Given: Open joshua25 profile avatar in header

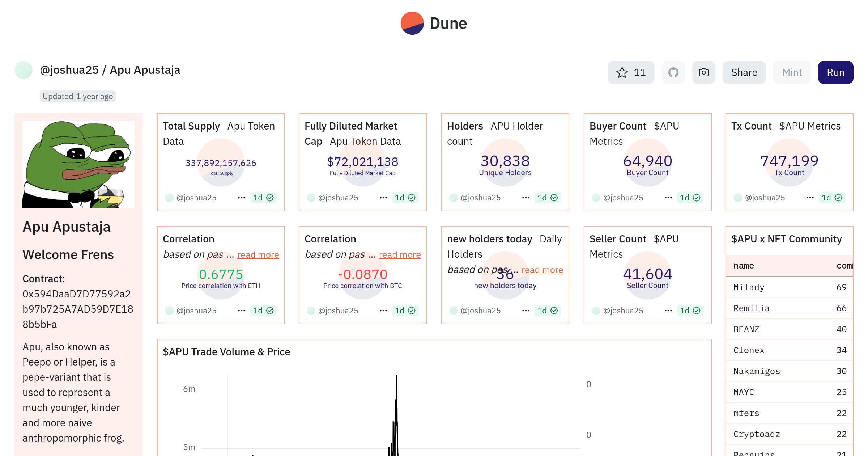Looking at the screenshot, I should (24, 70).
